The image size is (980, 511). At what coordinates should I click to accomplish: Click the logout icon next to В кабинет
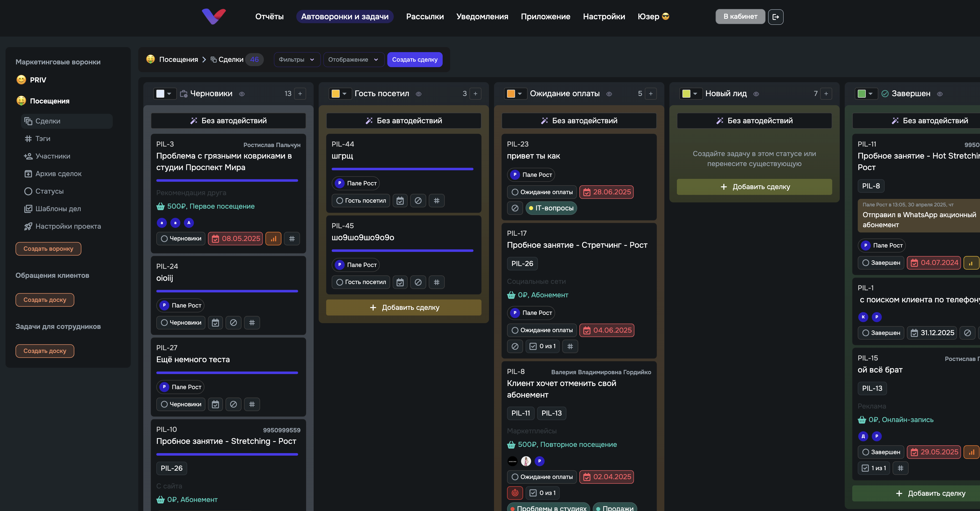click(775, 17)
